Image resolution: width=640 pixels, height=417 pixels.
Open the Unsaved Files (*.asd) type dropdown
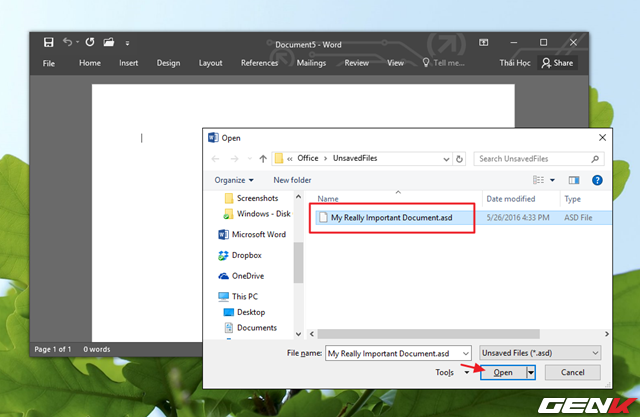pos(539,353)
